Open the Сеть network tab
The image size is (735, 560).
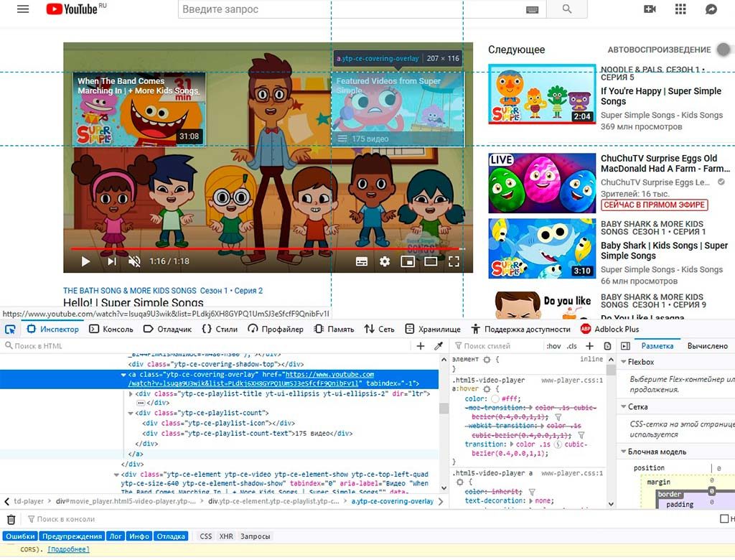click(x=379, y=330)
